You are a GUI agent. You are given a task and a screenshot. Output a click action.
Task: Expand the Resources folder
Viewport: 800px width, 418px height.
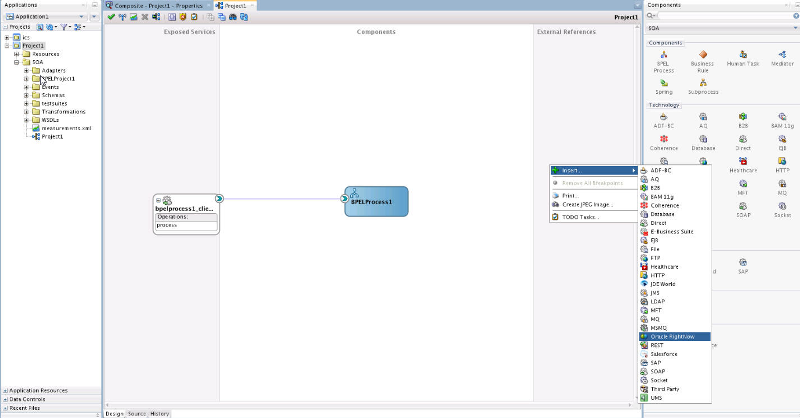pos(16,54)
